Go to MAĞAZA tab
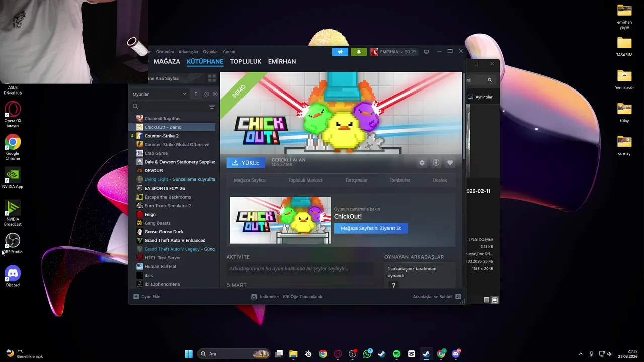The image size is (644, 362). click(167, 61)
